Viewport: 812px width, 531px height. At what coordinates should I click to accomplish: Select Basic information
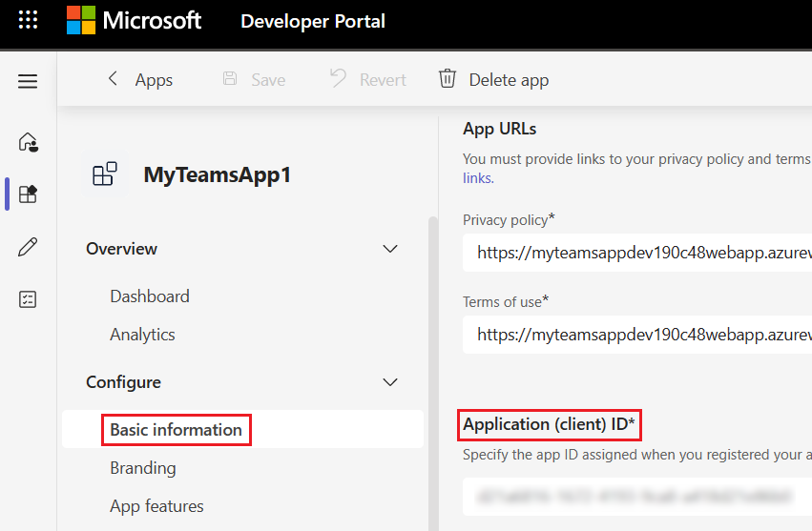(x=242, y=430)
